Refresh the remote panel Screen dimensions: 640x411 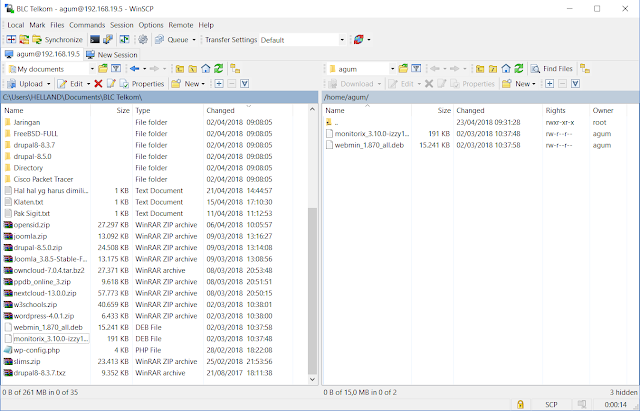coord(519,69)
